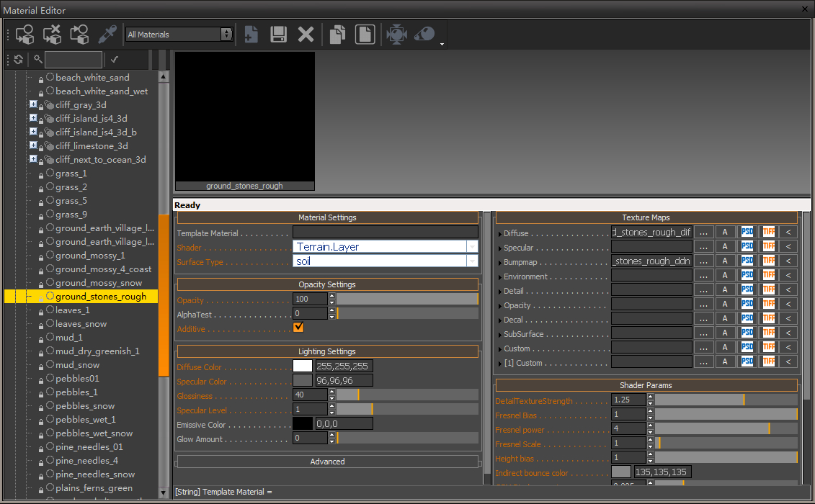Expand the cliff_limestone_3d tree node
The width and height of the screenshot is (815, 504).
[x=33, y=145]
